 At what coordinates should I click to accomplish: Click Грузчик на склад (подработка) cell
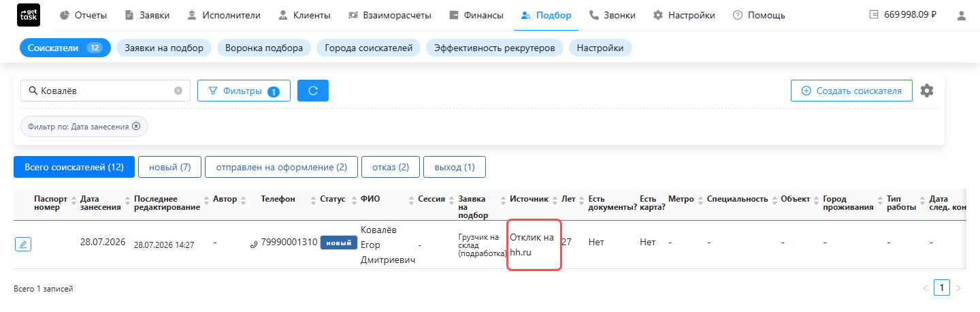(483, 245)
